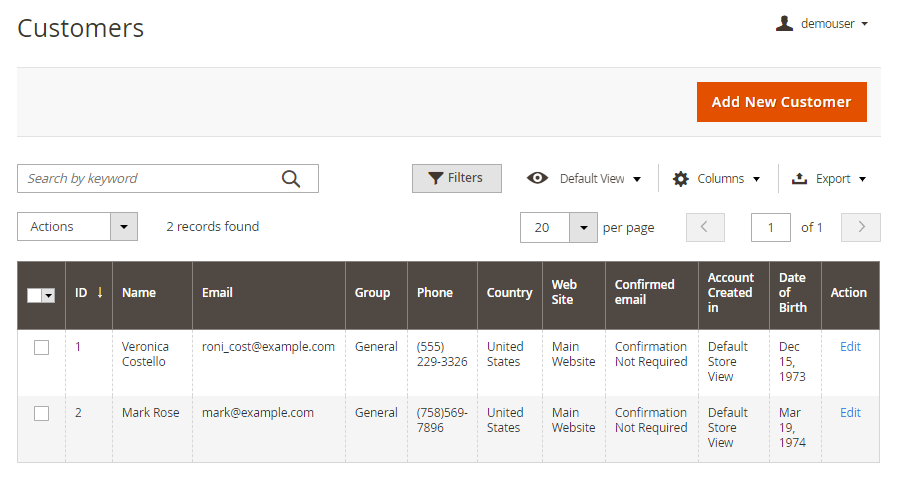This screenshot has width=906, height=490.
Task: Go to next page arrow
Action: pyautogui.click(x=861, y=227)
